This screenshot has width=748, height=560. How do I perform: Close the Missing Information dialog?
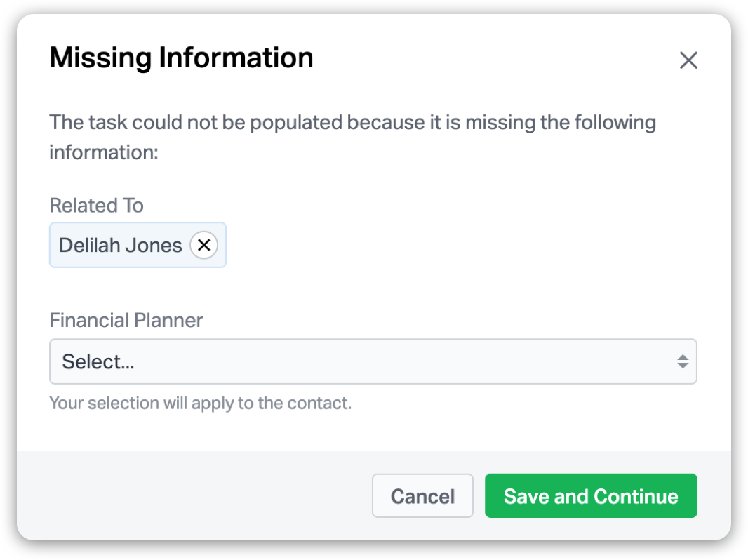pos(688,60)
